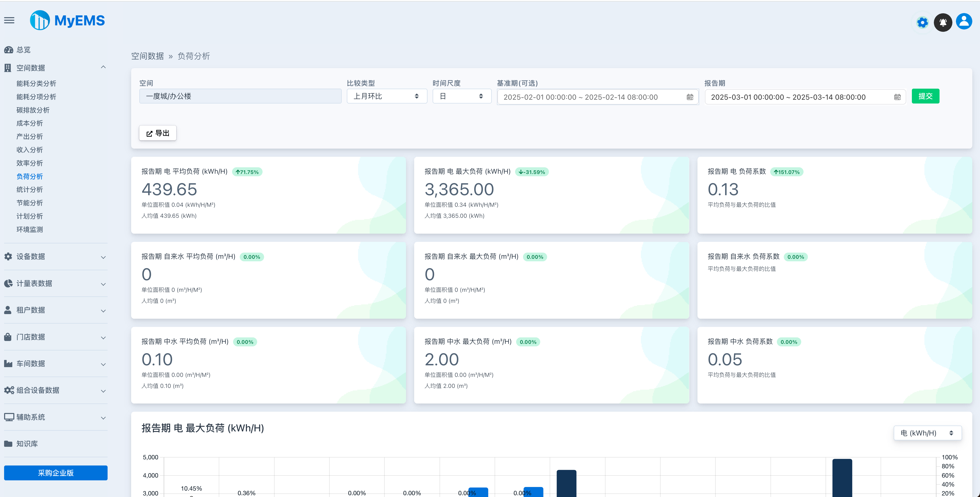Open the calendar picker for 报告期
Viewport: 980px width, 497px height.
coord(897,97)
